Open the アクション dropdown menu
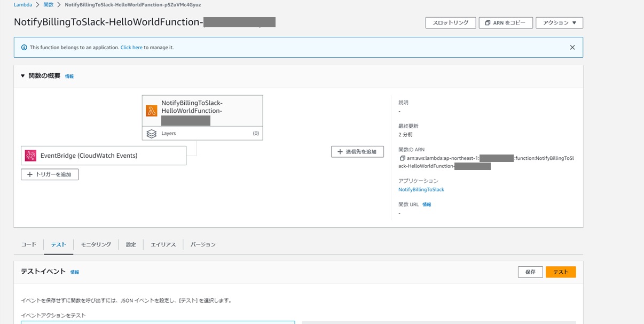Viewport: 644px width, 324px height. 559,23
